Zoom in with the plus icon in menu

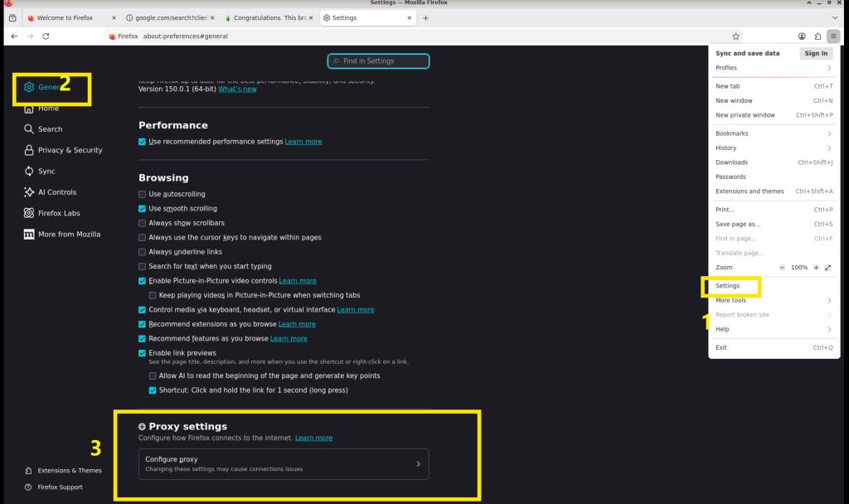click(x=816, y=268)
